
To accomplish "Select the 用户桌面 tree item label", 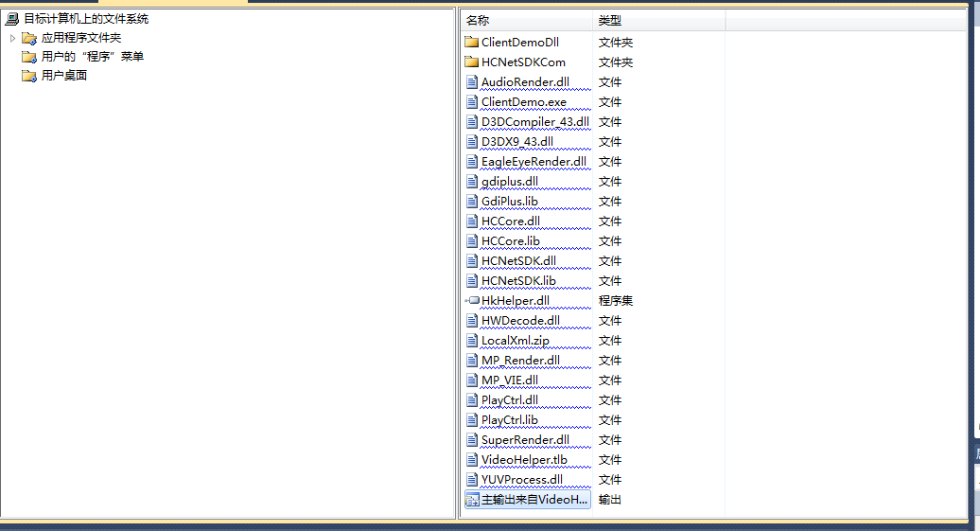I will pyautogui.click(x=63, y=76).
